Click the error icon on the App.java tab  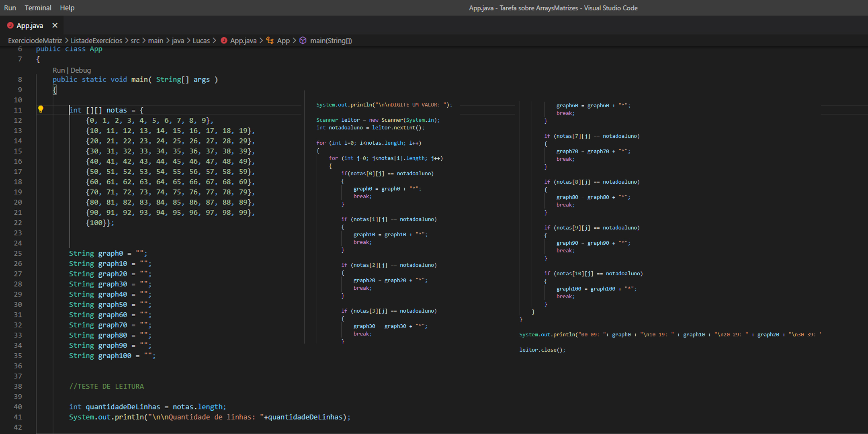pyautogui.click(x=10, y=25)
